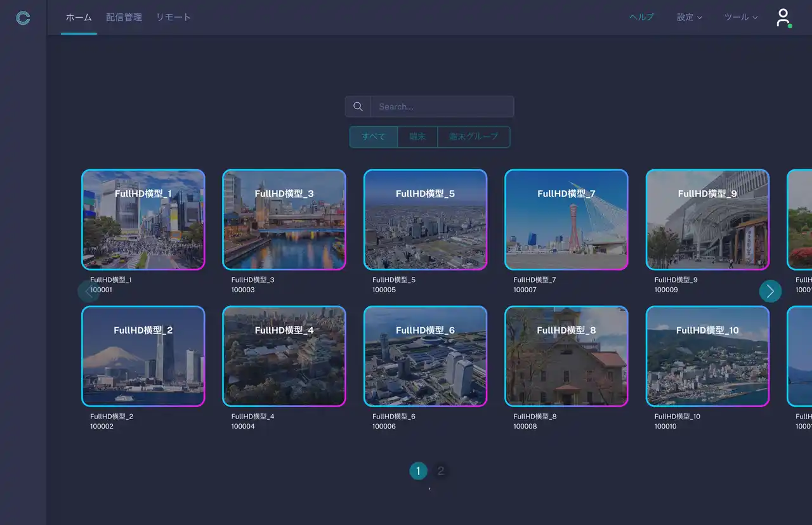Switch to the 配信管理 tab
This screenshot has height=525, width=812.
124,17
